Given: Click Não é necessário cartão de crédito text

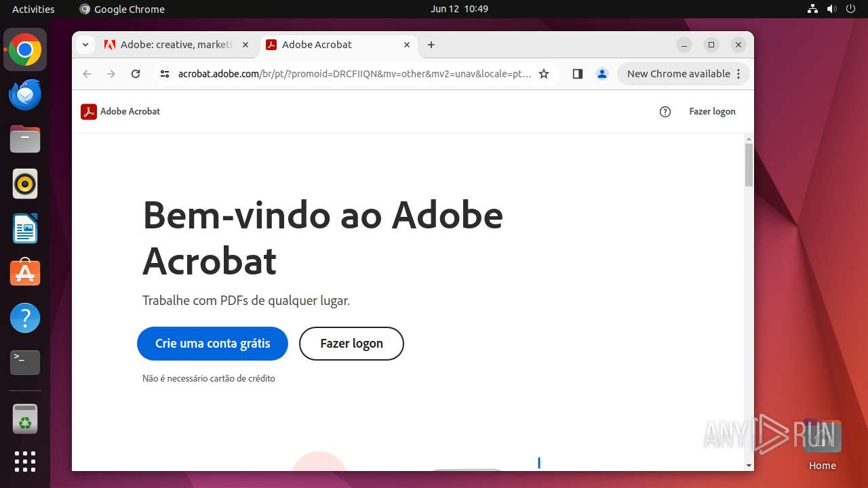Looking at the screenshot, I should coord(209,379).
